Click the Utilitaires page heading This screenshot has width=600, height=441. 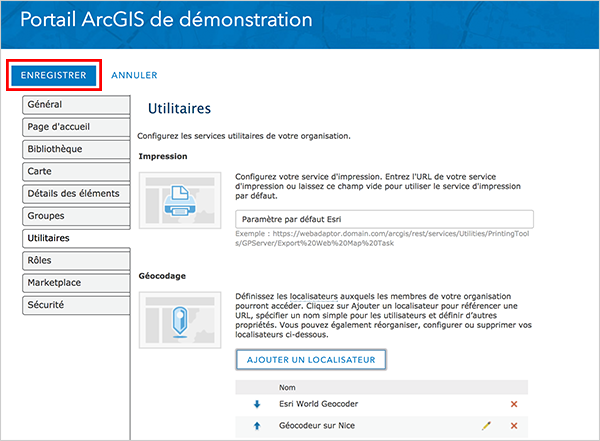[179, 108]
